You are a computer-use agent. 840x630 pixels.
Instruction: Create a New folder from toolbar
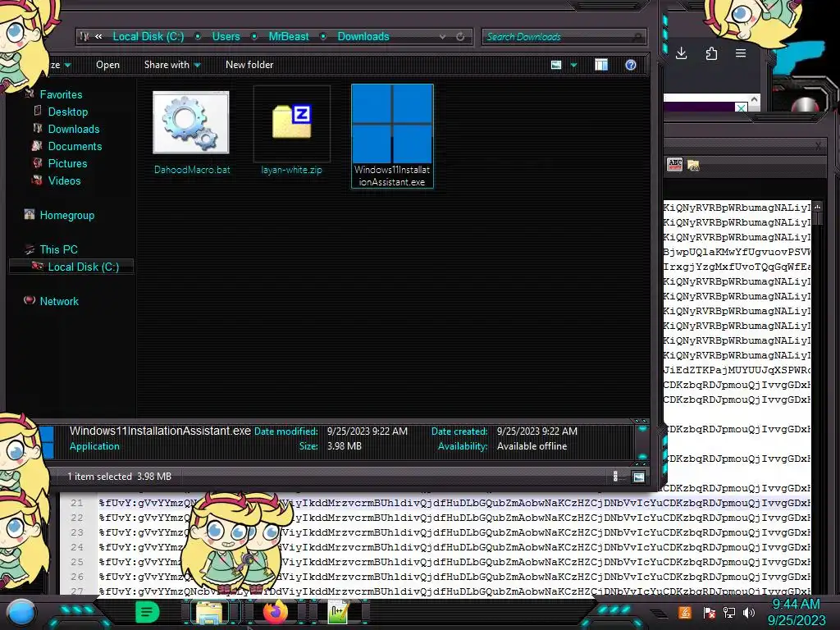click(x=249, y=65)
